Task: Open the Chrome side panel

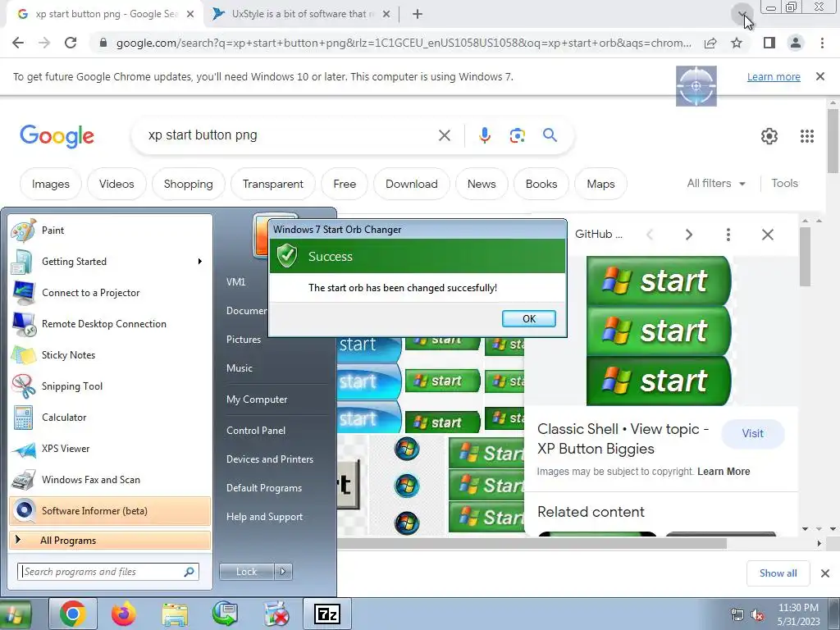Action: [x=769, y=43]
